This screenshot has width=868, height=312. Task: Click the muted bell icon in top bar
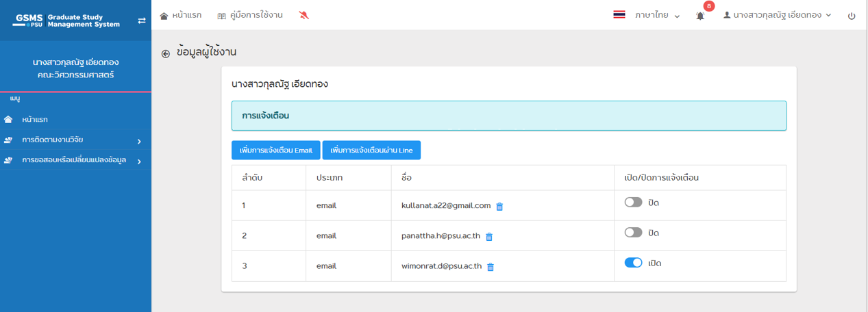click(x=304, y=15)
